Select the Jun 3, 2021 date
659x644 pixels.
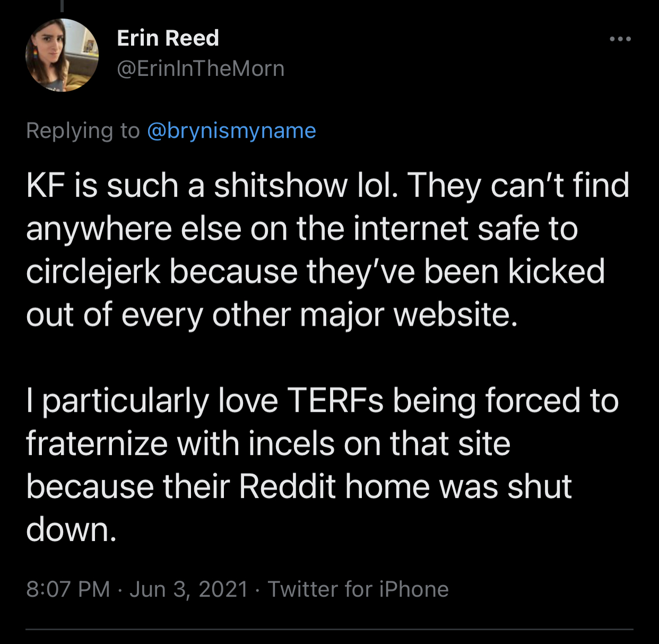point(188,589)
